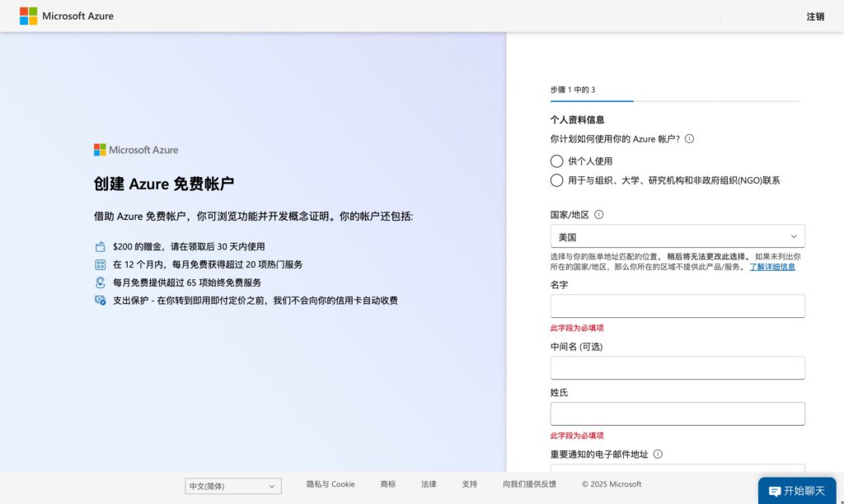Select the 用于与组织、大学 radio option
The width and height of the screenshot is (844, 504).
click(557, 180)
